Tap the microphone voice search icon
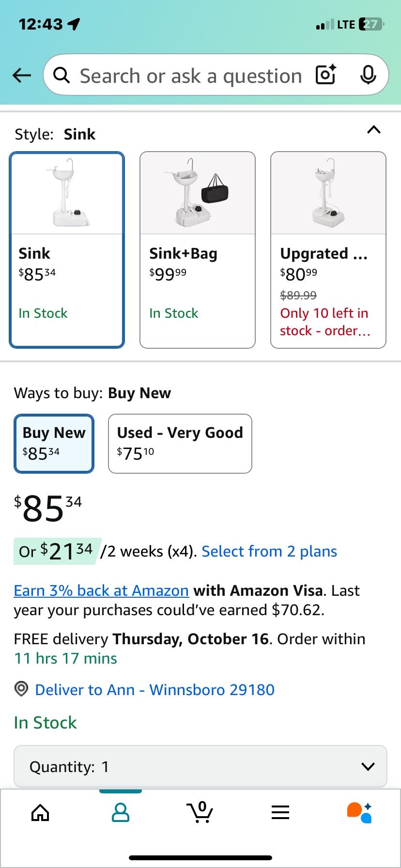Image resolution: width=401 pixels, height=868 pixels. (x=368, y=75)
